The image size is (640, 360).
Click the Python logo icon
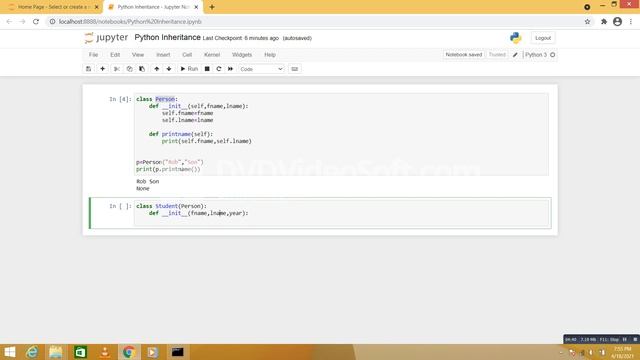(516, 38)
